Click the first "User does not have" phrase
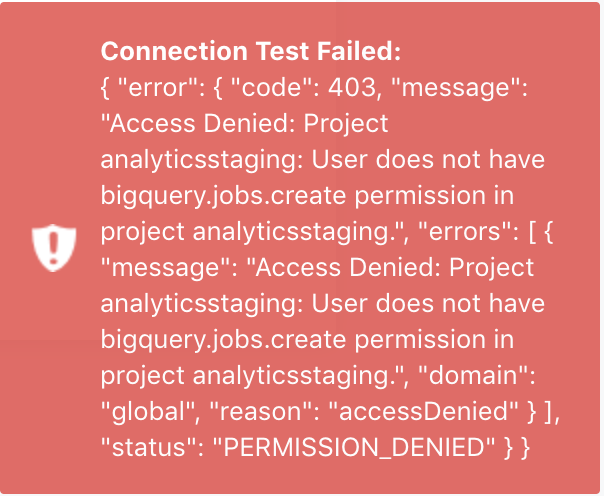Screen dimensions: 604x496 (x=428, y=159)
